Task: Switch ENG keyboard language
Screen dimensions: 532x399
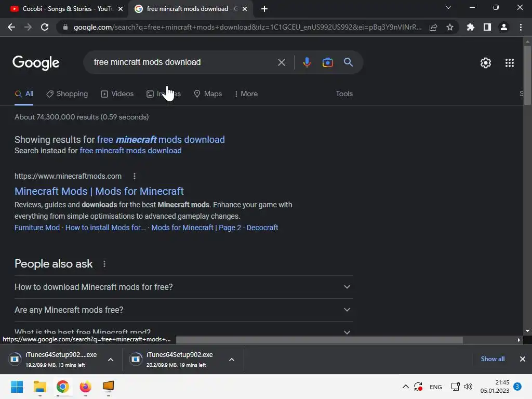Action: pyautogui.click(x=436, y=387)
